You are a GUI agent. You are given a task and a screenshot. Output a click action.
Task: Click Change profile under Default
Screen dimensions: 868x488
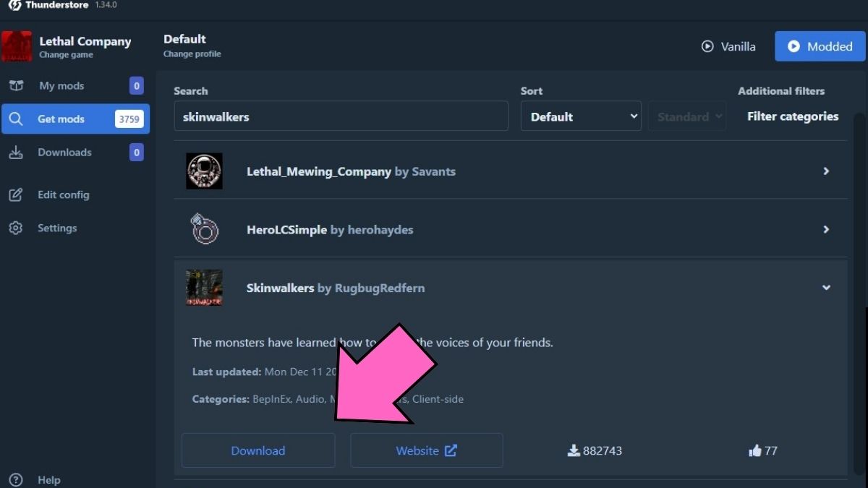point(192,54)
